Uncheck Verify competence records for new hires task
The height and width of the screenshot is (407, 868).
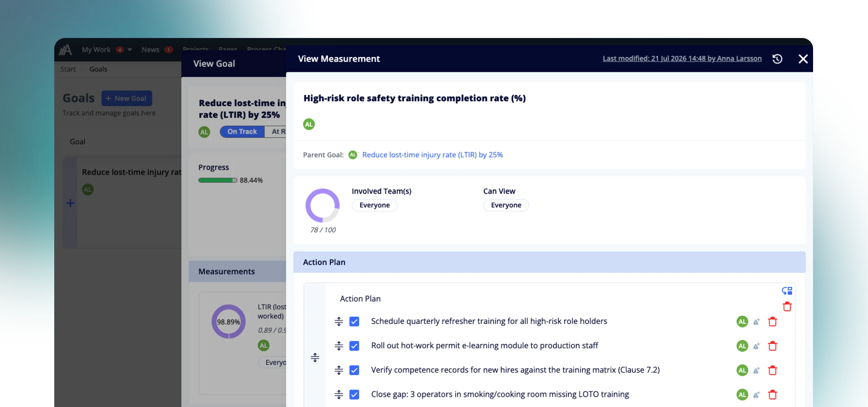point(354,370)
